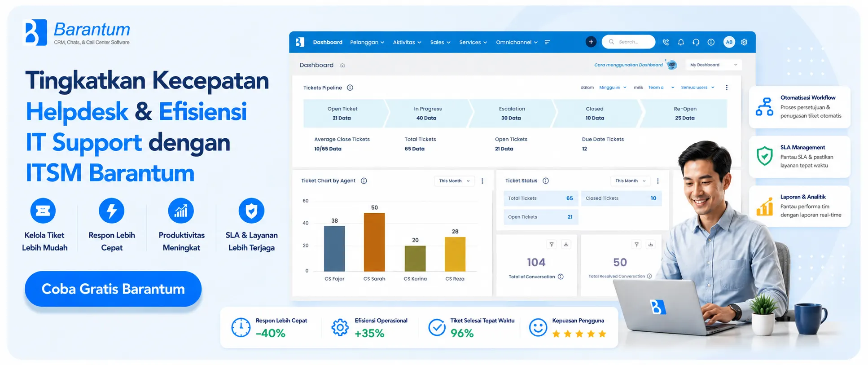Click the Coba Gratis Barantum button

pyautogui.click(x=113, y=289)
